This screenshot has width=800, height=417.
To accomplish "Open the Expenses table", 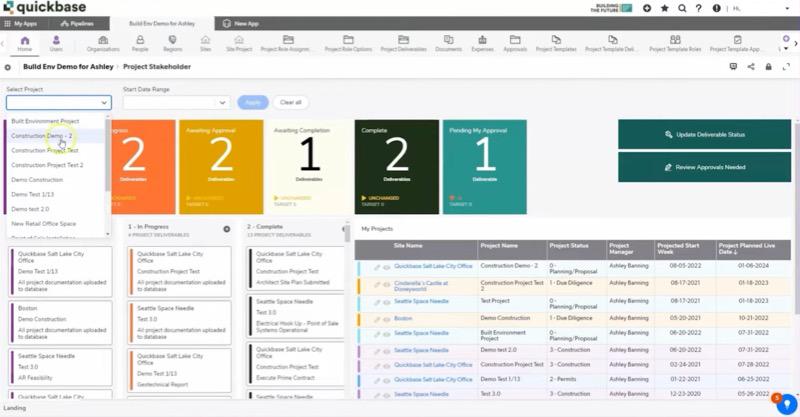I will tap(482, 43).
